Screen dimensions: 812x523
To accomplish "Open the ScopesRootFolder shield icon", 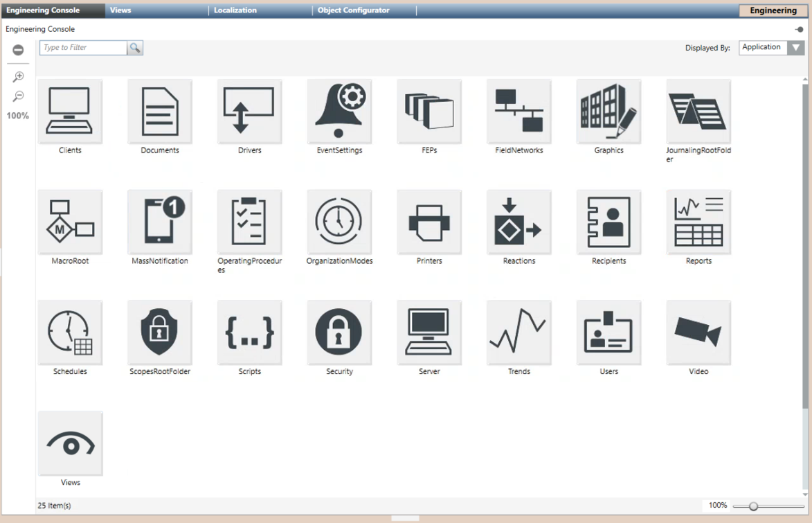I will 160,333.
